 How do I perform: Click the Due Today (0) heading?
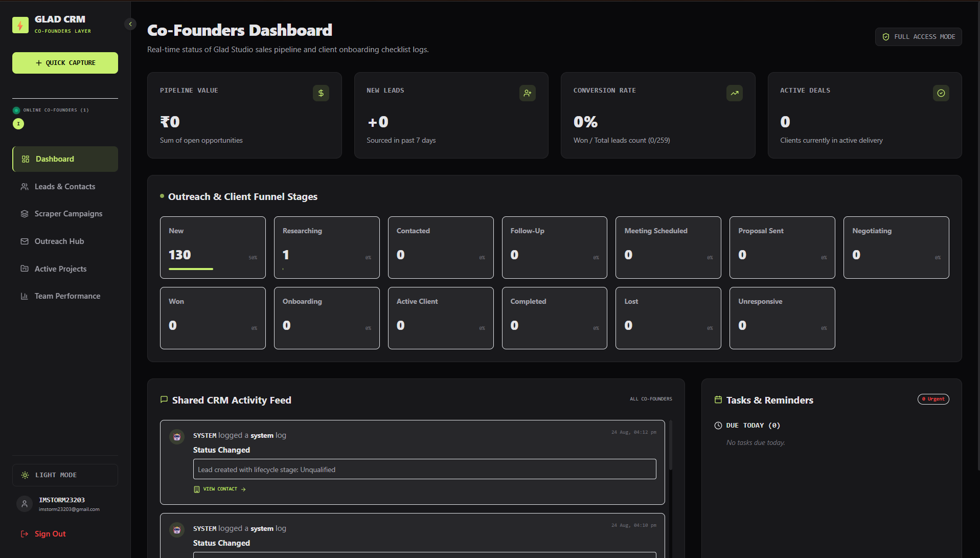pos(753,426)
